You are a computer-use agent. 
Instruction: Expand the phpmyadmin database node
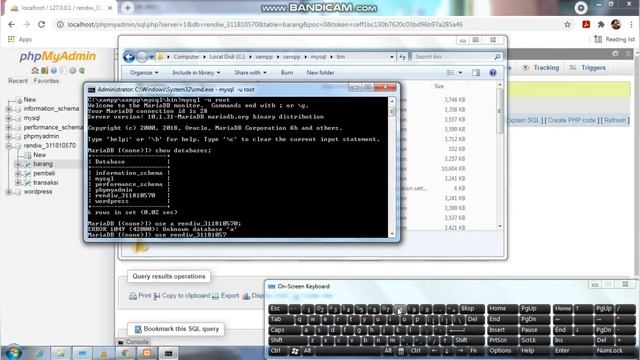click(x=9, y=137)
